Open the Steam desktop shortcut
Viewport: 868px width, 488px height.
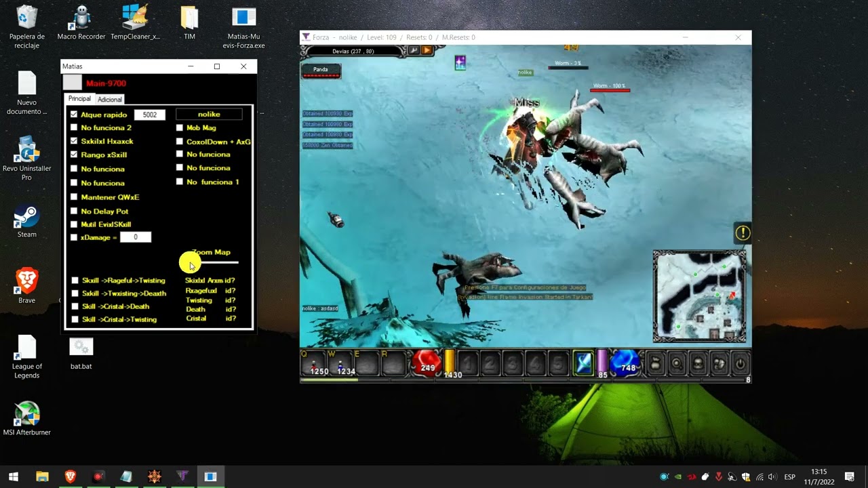pyautogui.click(x=26, y=222)
